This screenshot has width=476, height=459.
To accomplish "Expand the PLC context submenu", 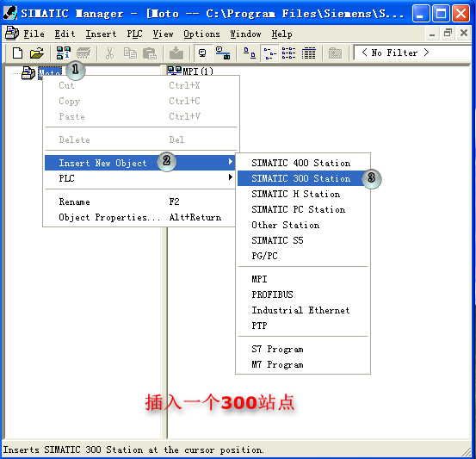I will (x=140, y=178).
